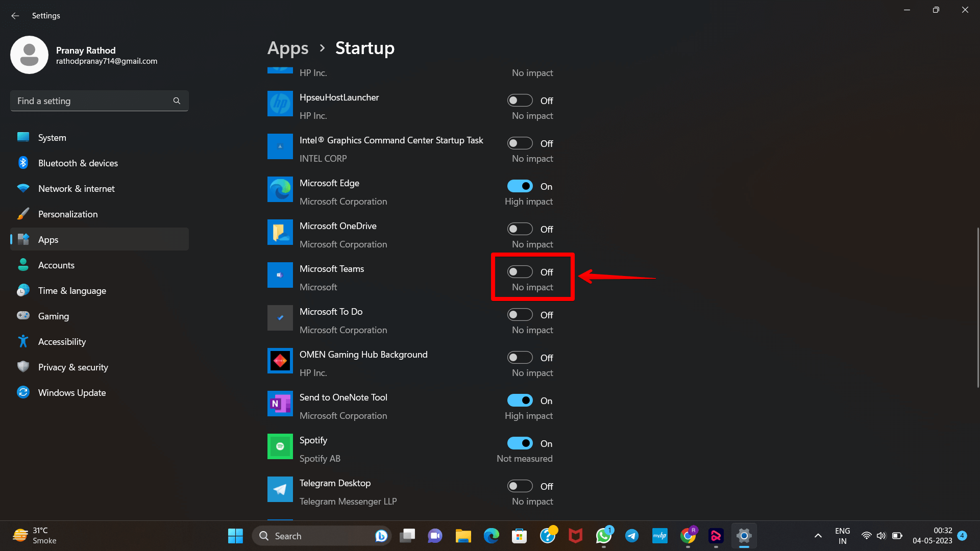Open Time & language settings
Screen dimensions: 980x551
(100, 290)
